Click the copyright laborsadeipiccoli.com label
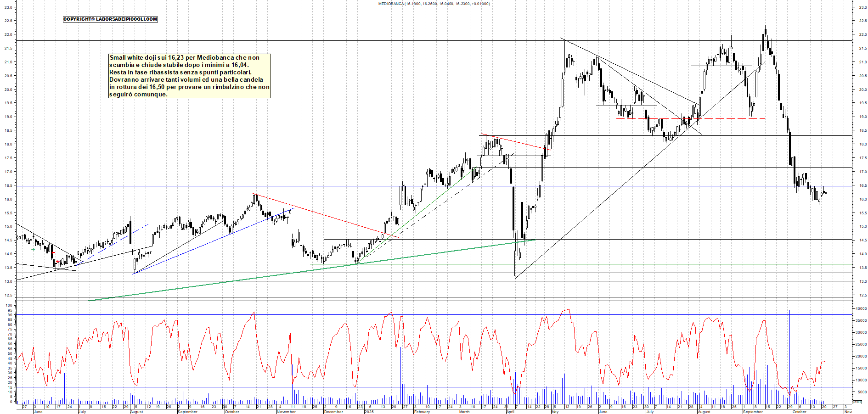 110,19
